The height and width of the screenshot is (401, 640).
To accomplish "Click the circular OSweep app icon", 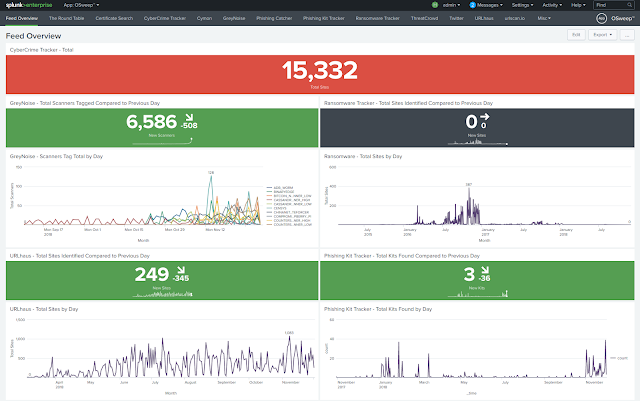I will pyautogui.click(x=601, y=18).
